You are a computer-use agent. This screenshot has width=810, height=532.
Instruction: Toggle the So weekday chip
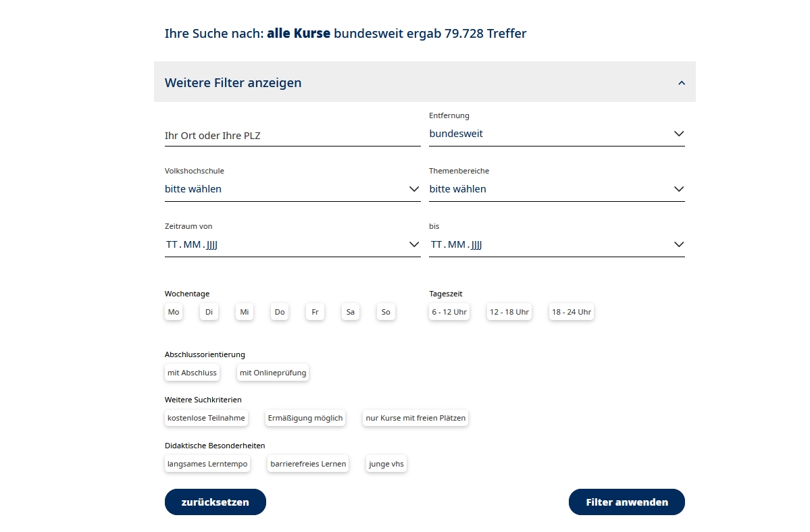click(x=386, y=312)
